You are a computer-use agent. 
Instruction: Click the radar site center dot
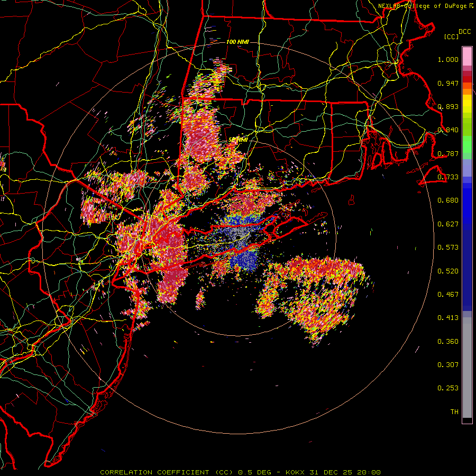point(238,237)
